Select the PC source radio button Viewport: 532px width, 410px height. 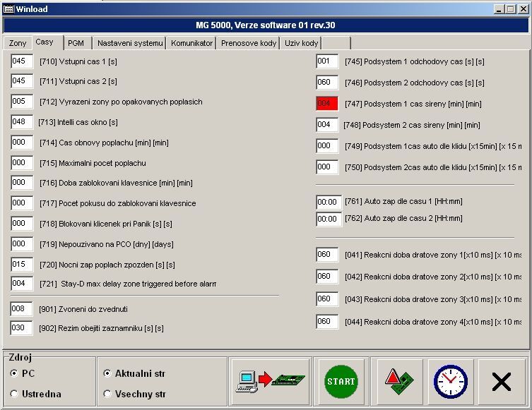[14, 373]
